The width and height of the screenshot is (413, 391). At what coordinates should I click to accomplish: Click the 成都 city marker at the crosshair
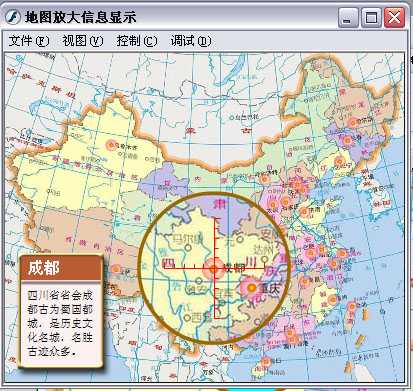[213, 268]
